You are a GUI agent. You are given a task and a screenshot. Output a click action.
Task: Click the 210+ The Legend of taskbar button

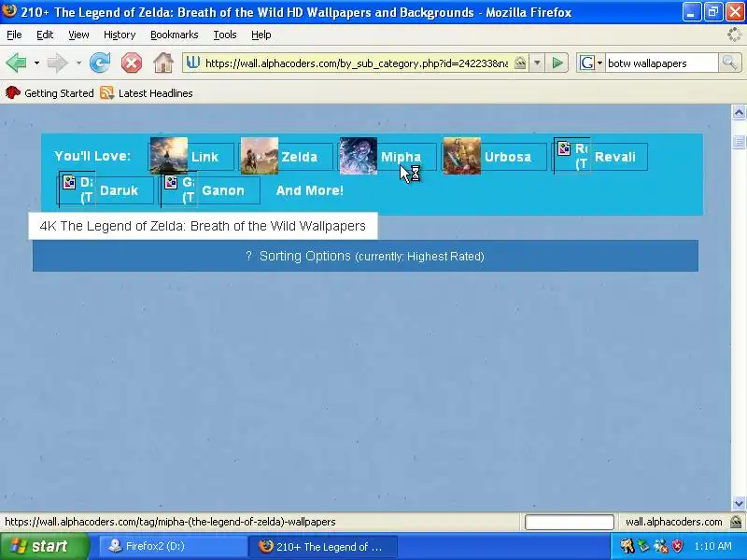(x=323, y=546)
